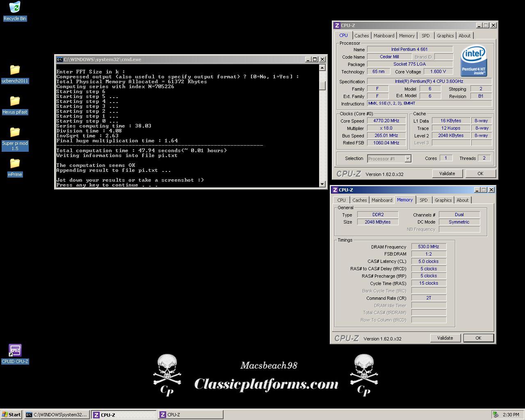Click the FSB:DRAM 1:2 field
Image resolution: width=525 pixels, height=420 pixels.
(429, 254)
